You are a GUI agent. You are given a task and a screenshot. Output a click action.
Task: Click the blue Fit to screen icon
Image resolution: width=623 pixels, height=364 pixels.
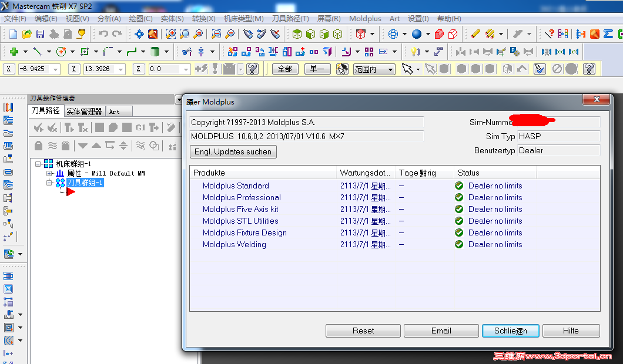[139, 34]
